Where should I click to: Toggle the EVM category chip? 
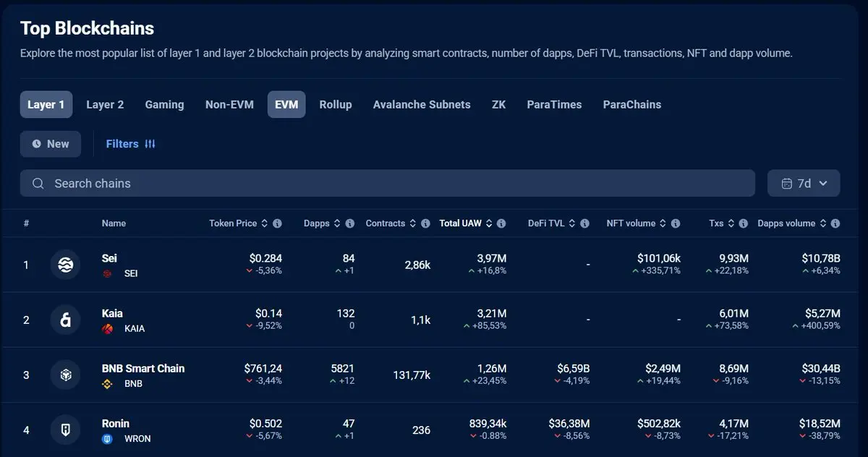pyautogui.click(x=286, y=104)
